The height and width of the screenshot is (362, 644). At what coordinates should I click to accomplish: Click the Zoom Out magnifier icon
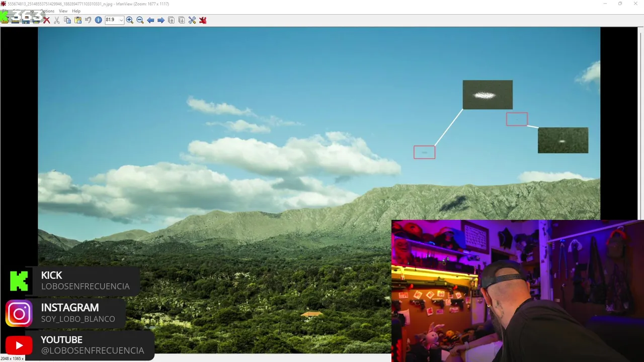[140, 20]
